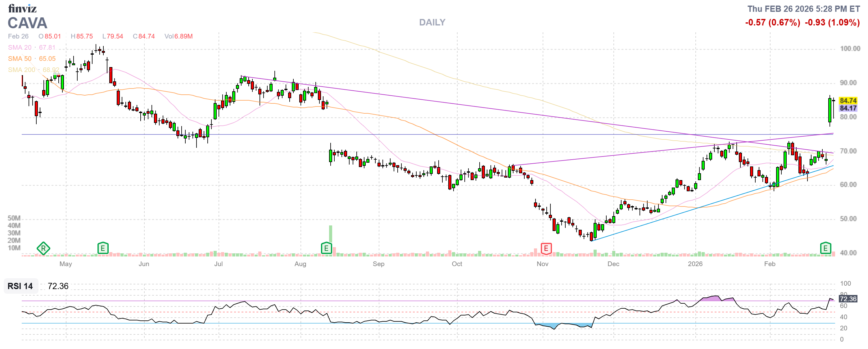This screenshot has width=868, height=349.
Task: Click the green earnings E marker near May
Action: pyautogui.click(x=103, y=248)
